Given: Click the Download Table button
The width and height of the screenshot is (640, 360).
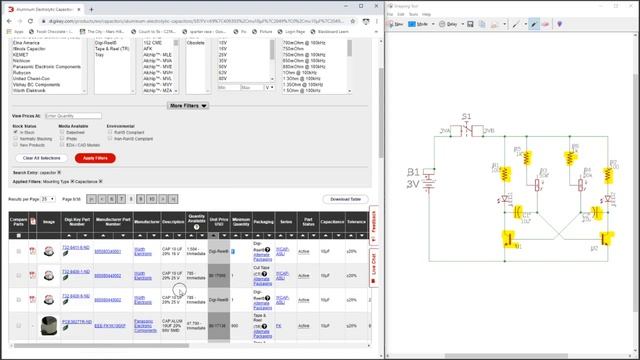Looking at the screenshot, I should pyautogui.click(x=345, y=199).
